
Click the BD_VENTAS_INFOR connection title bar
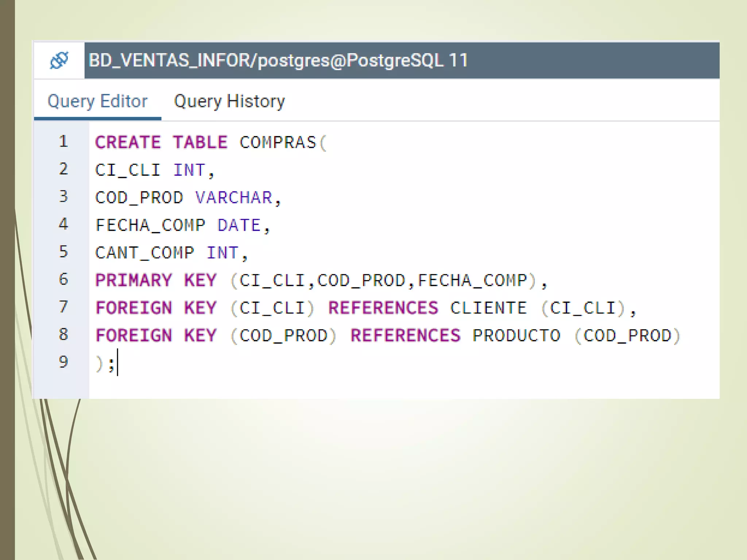point(278,60)
